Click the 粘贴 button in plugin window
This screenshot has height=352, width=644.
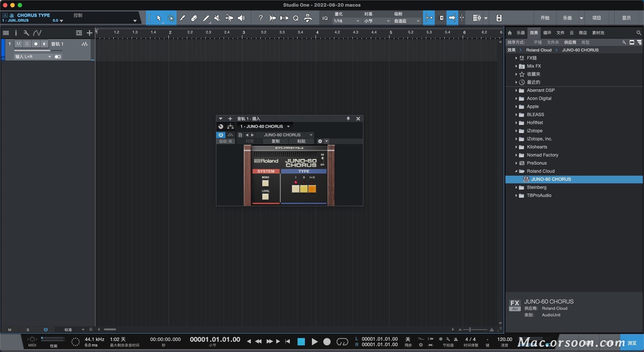[301, 141]
